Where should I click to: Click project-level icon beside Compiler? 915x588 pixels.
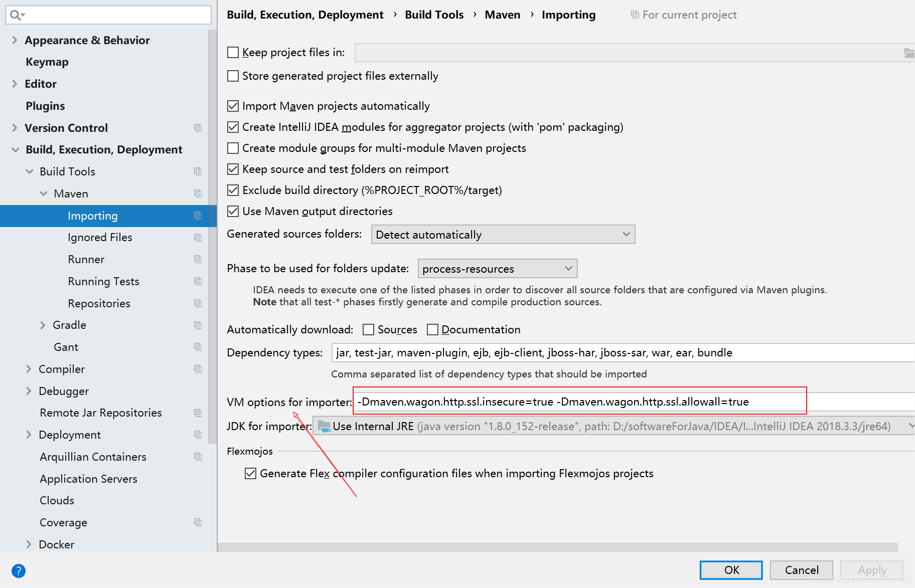point(198,369)
